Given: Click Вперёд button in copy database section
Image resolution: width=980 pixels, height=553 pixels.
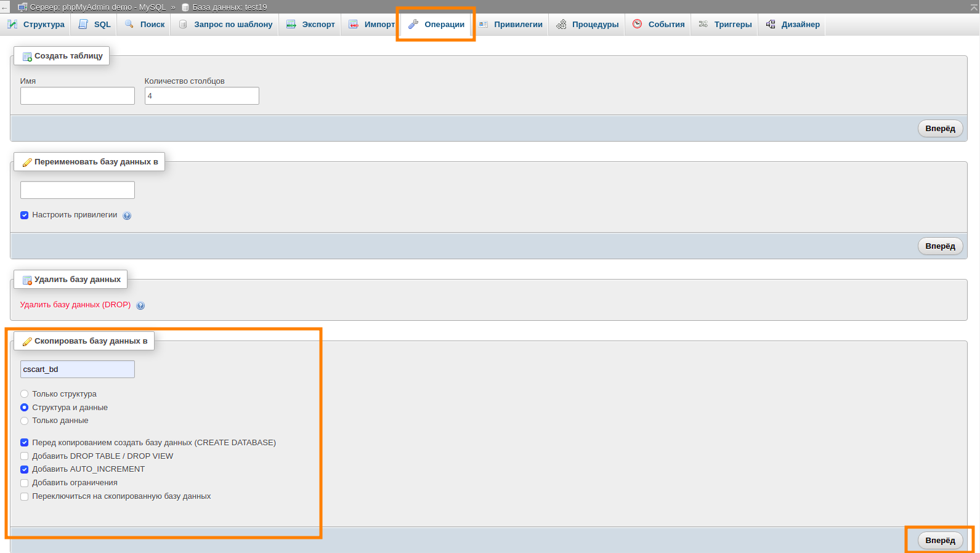Looking at the screenshot, I should (x=940, y=540).
